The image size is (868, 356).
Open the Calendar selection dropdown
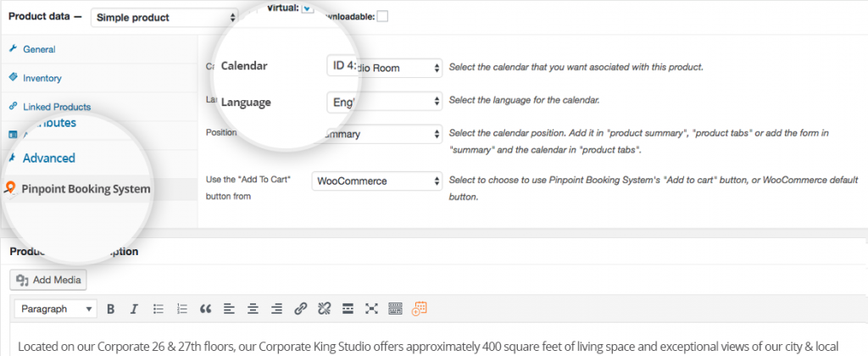[x=384, y=68]
